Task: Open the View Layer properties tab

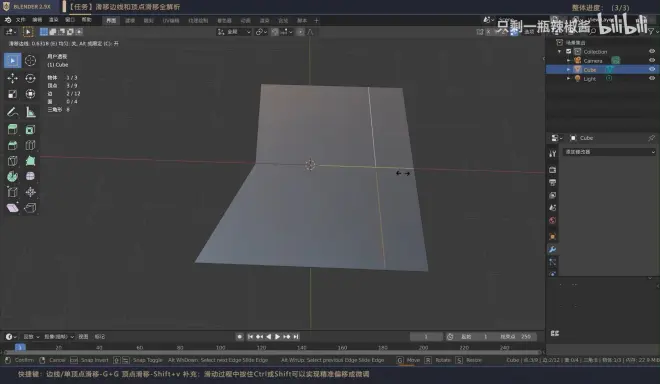Action: click(x=553, y=195)
